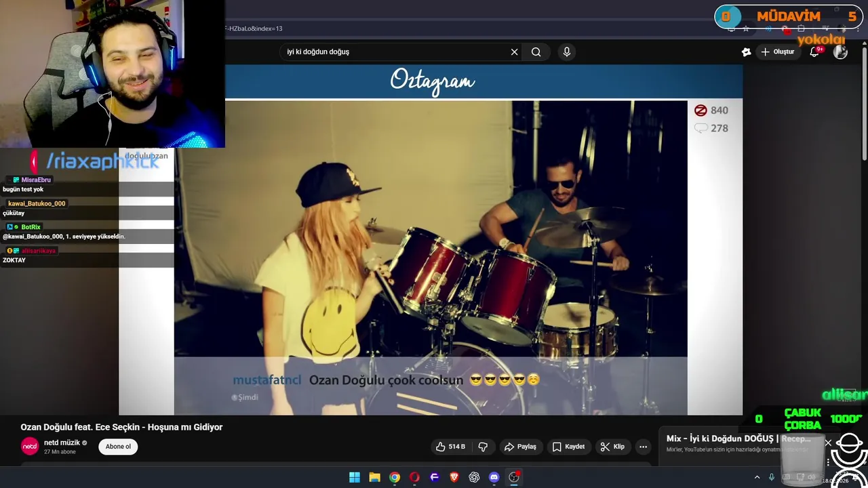
Task: Open OBS Studio from the taskbar
Action: coord(514,477)
